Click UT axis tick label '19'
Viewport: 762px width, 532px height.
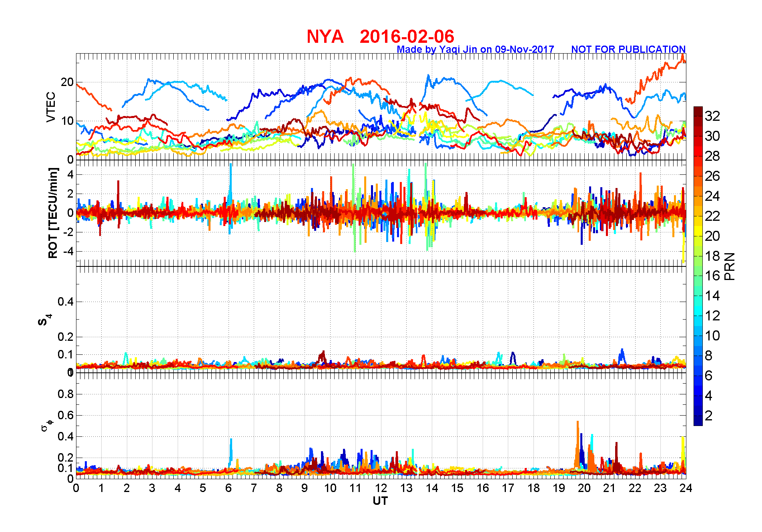(559, 488)
